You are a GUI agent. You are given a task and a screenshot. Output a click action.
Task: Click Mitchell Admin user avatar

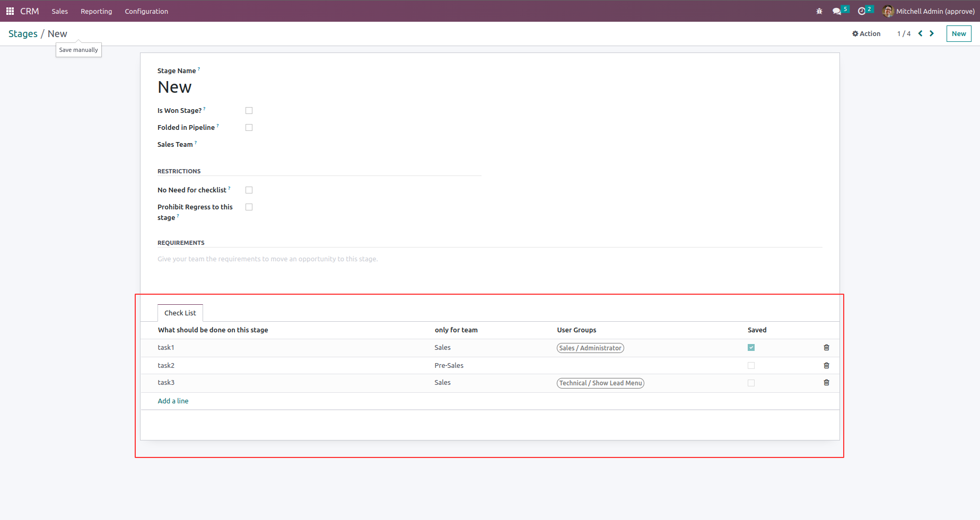pyautogui.click(x=888, y=11)
